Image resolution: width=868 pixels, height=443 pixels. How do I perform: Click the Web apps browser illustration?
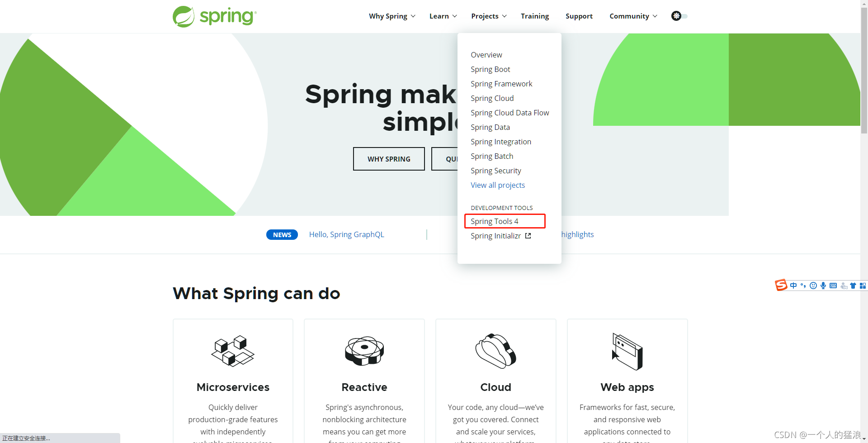click(627, 352)
